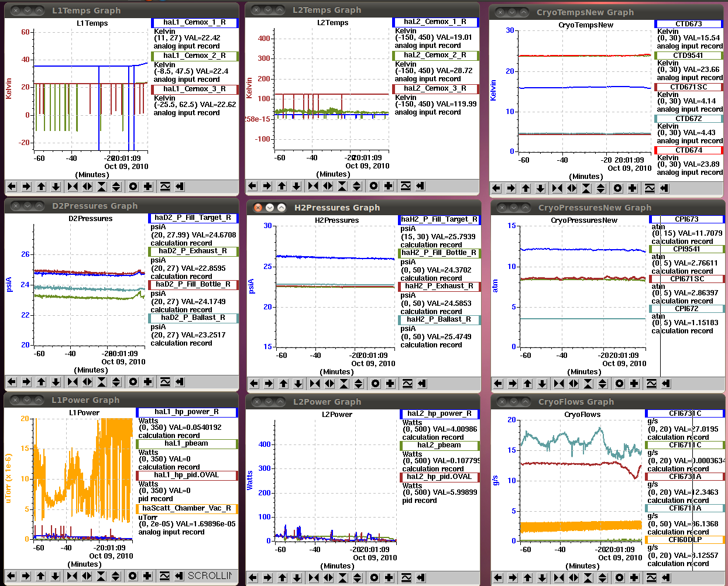
Task: Select haD2_P_Fill_Target_R legend label
Action: [193, 218]
